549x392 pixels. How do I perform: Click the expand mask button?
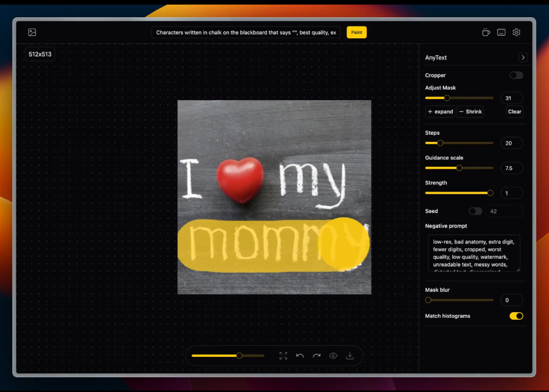pos(440,112)
